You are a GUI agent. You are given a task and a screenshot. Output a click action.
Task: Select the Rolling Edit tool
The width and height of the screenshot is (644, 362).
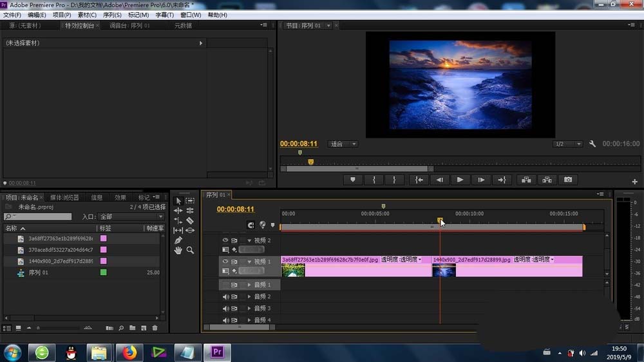tap(190, 211)
